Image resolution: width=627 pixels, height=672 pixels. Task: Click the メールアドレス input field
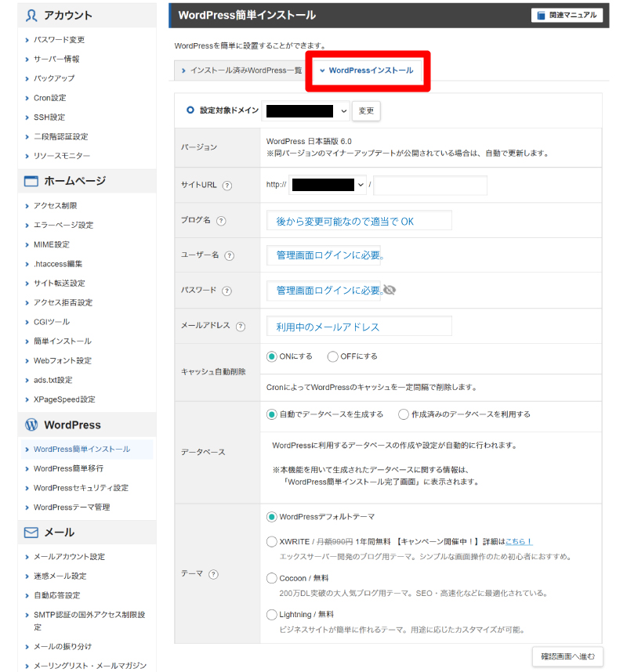coord(359,326)
